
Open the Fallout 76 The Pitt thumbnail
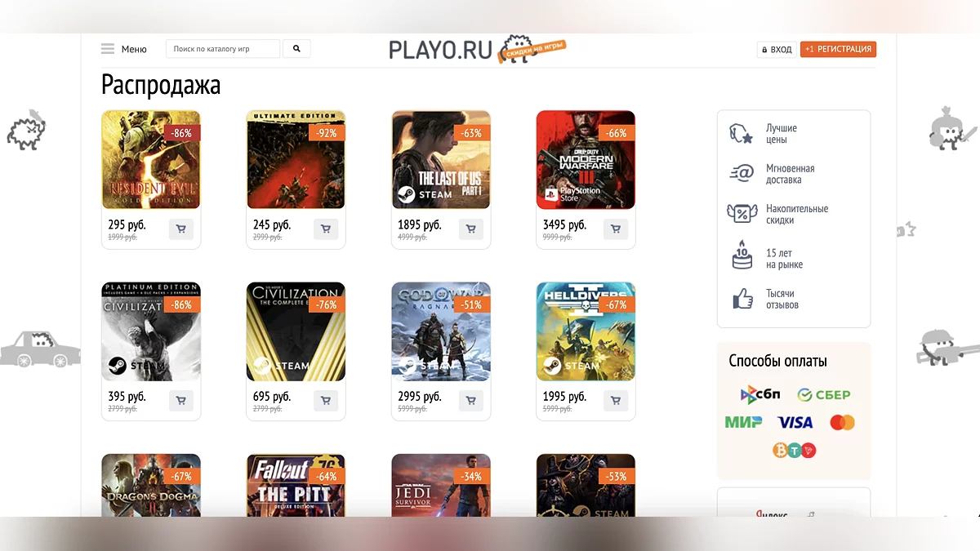point(296,485)
